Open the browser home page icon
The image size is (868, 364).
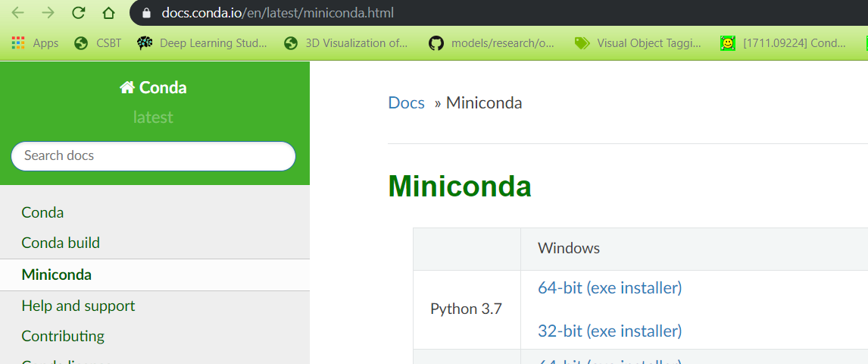[109, 13]
